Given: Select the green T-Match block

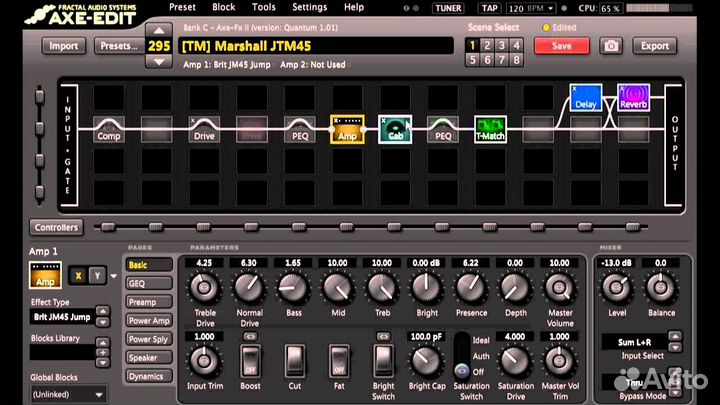Looking at the screenshot, I should pyautogui.click(x=490, y=129).
